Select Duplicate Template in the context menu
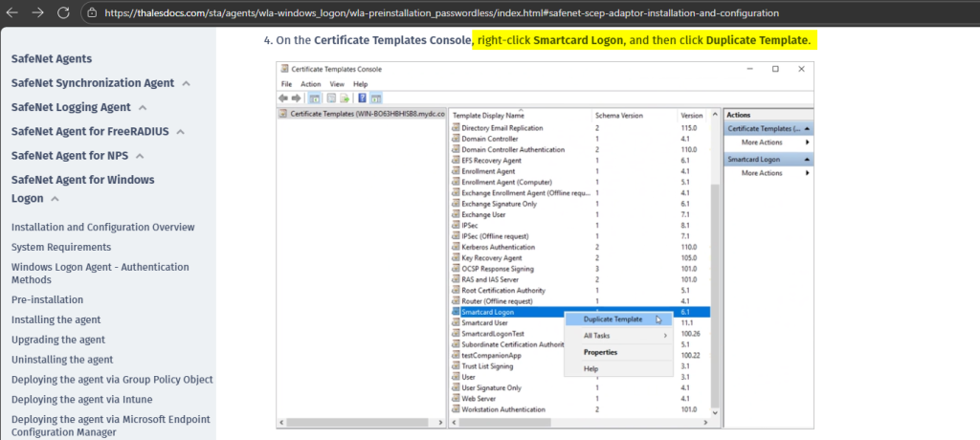This screenshot has width=980, height=440. click(x=612, y=319)
